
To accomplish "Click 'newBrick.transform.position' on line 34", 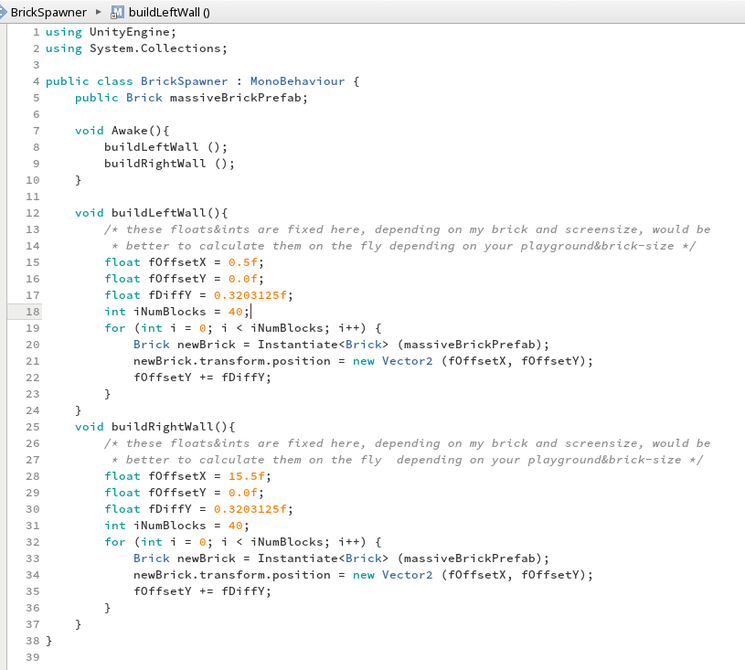I will 232,575.
